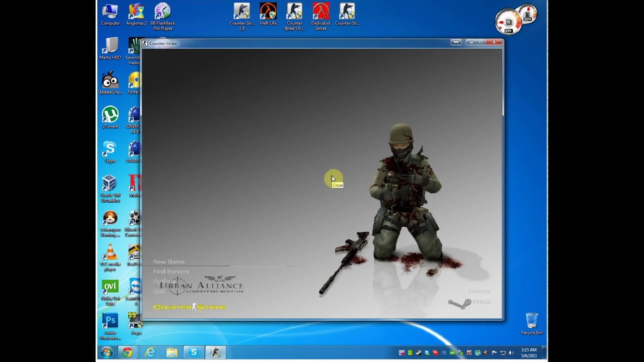Open Find Servers in Counter-Strike menu
The width and height of the screenshot is (644, 362).
171,271
